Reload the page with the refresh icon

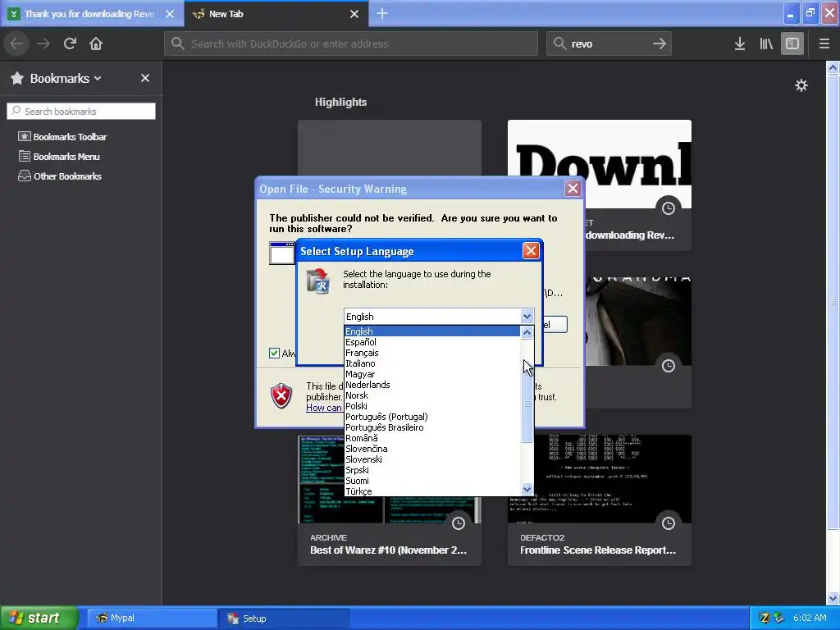[x=70, y=43]
